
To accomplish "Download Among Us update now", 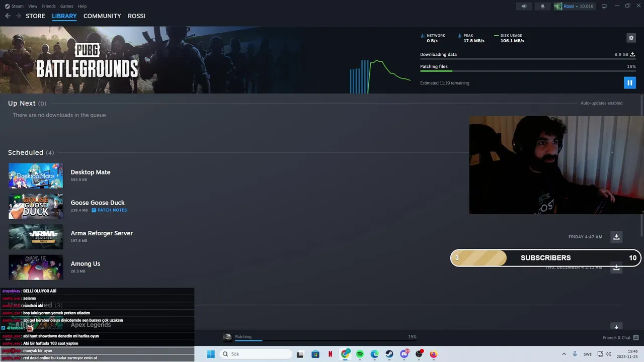I will [x=616, y=268].
